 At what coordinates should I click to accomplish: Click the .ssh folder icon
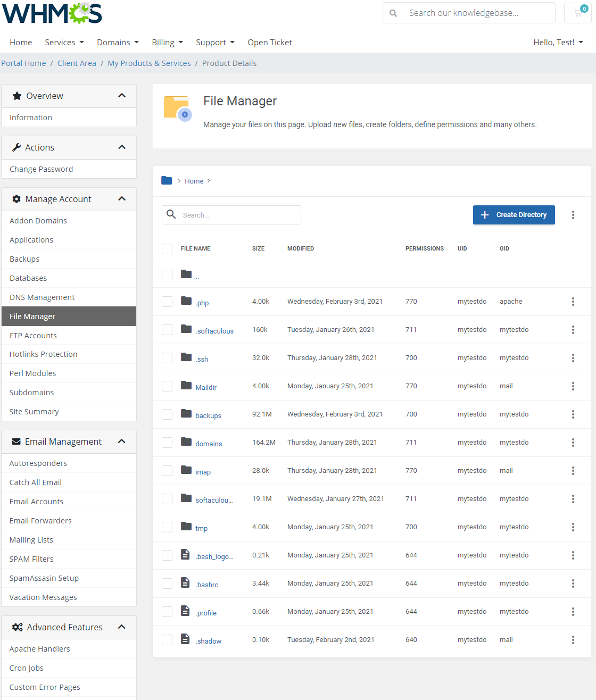[186, 356]
